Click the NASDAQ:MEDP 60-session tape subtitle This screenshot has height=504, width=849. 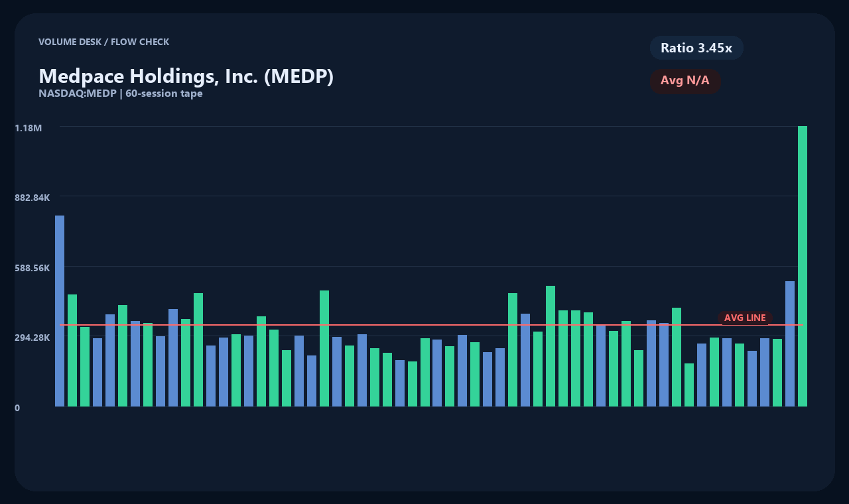[x=121, y=94]
